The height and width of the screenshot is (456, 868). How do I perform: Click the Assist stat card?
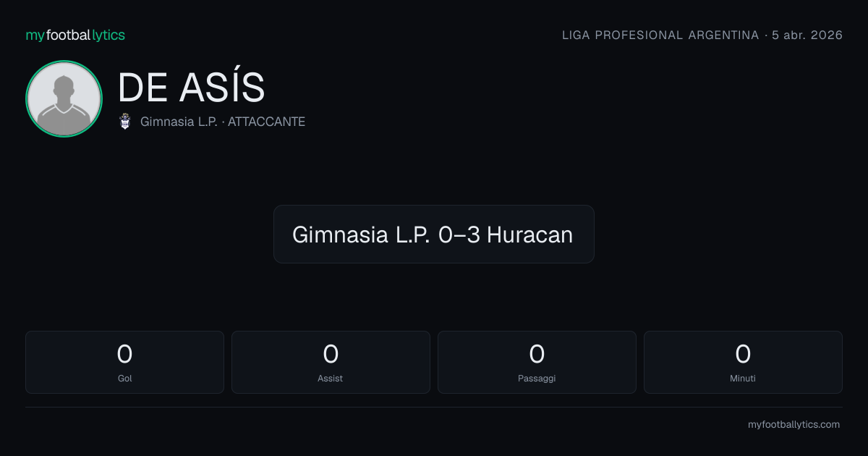(x=331, y=362)
